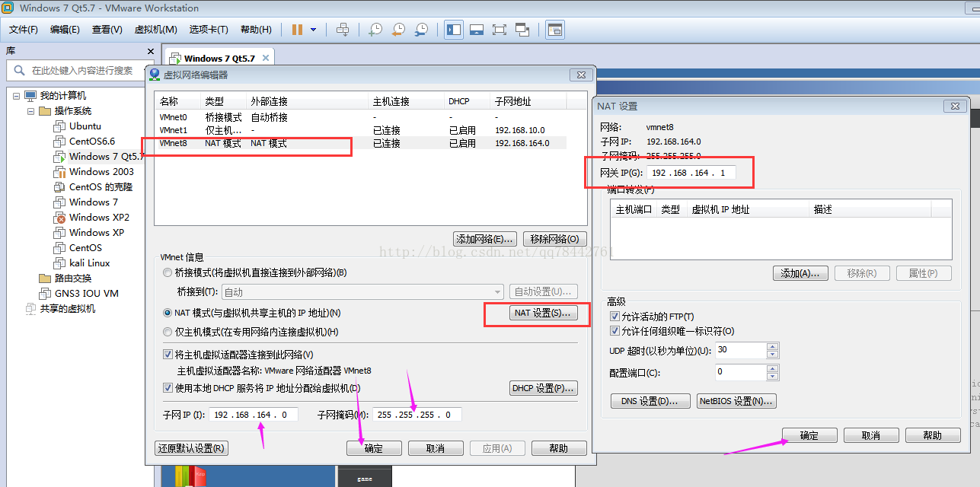
Task: Select the 桥接模式 radio button
Action: (168, 272)
